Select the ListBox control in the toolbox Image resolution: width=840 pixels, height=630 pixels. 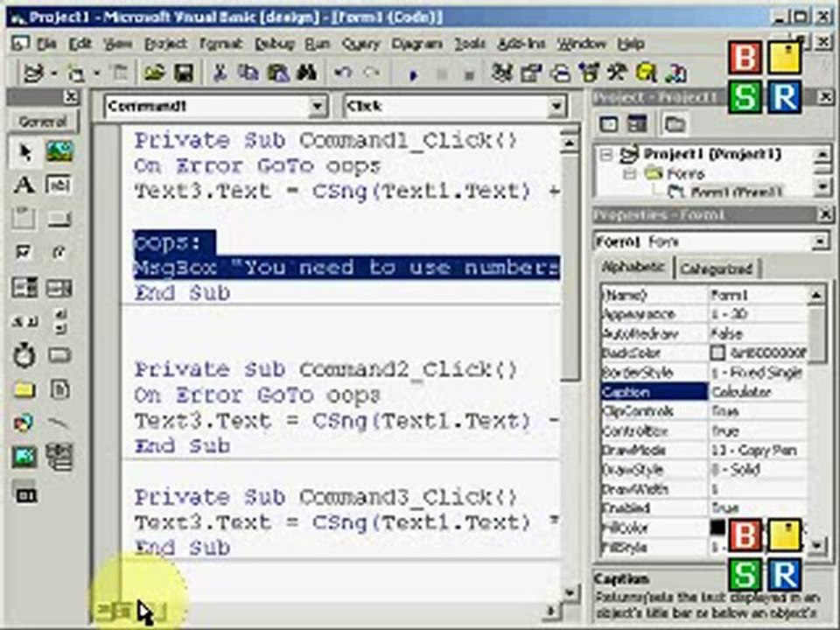coord(59,288)
